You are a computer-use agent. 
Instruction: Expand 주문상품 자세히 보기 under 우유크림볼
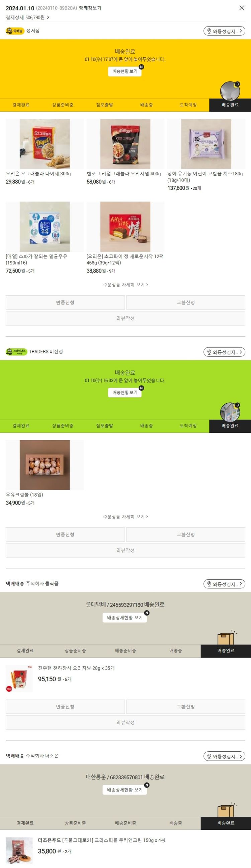click(125, 517)
